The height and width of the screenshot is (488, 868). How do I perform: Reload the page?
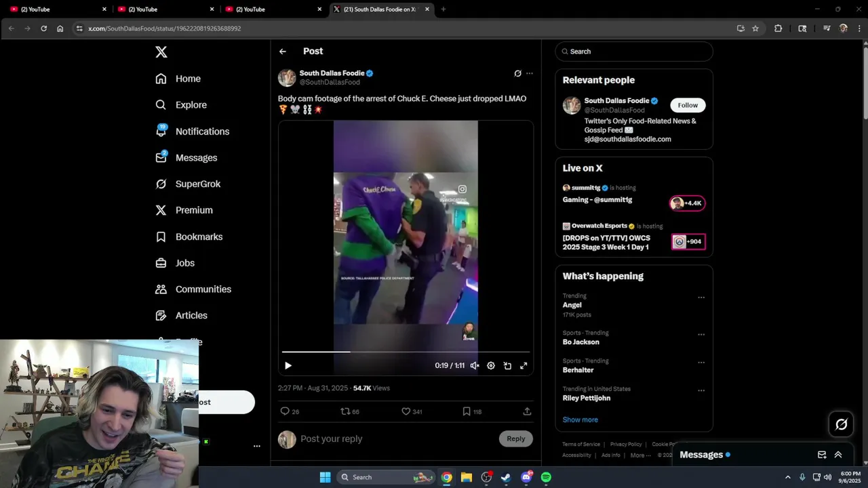pyautogui.click(x=44, y=28)
